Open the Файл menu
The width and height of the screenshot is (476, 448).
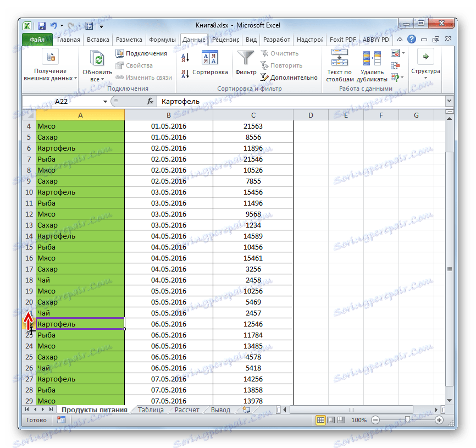pos(36,40)
